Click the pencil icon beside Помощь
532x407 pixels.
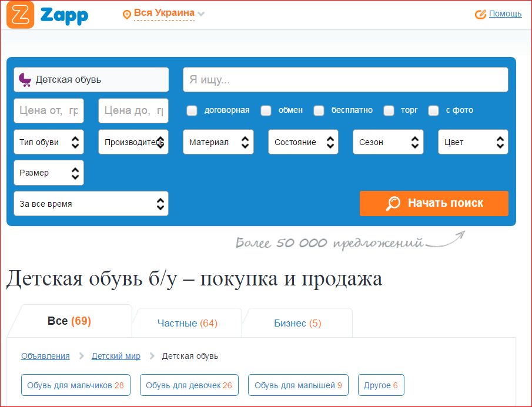pos(480,14)
